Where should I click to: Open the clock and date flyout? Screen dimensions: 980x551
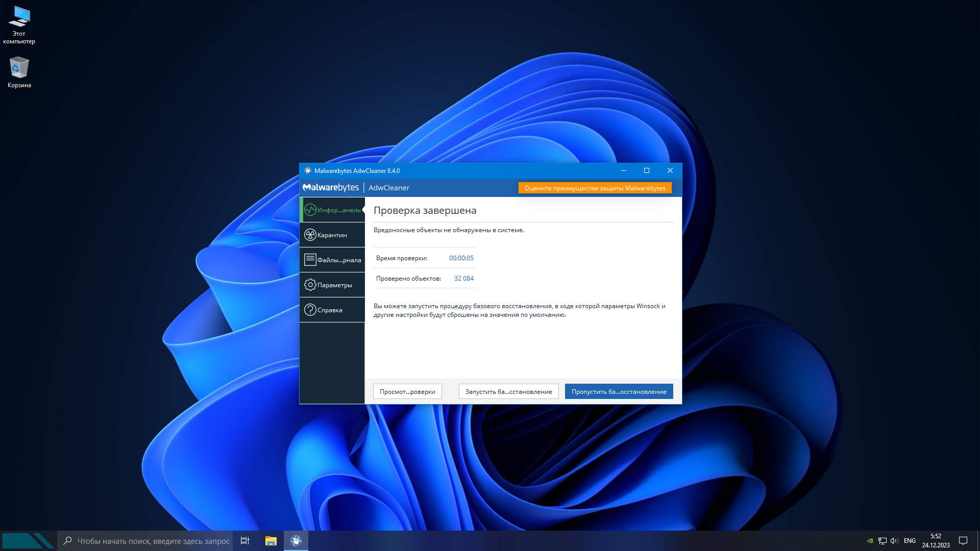(x=936, y=541)
